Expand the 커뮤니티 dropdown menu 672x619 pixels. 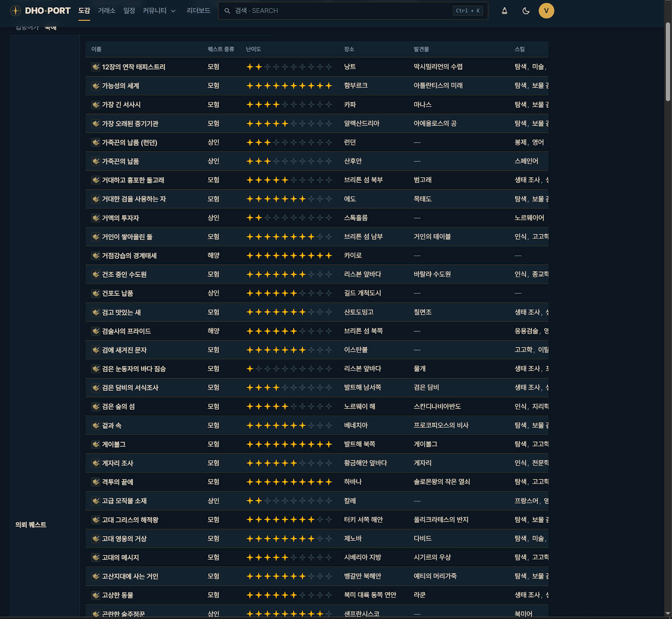[x=159, y=11]
